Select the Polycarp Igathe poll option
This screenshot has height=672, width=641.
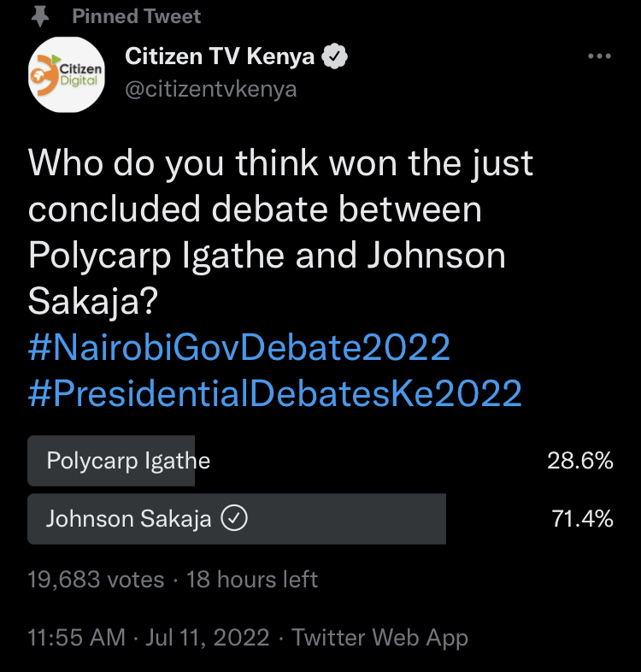click(x=128, y=462)
